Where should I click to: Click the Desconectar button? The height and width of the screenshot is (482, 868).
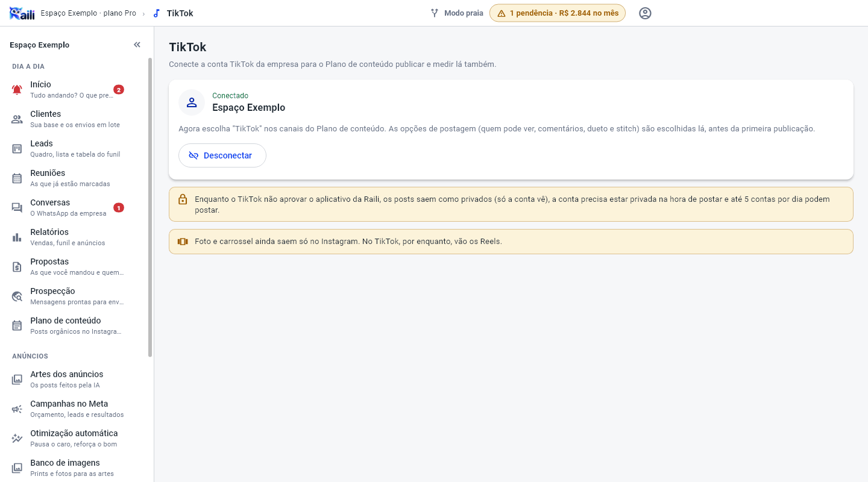click(x=222, y=155)
